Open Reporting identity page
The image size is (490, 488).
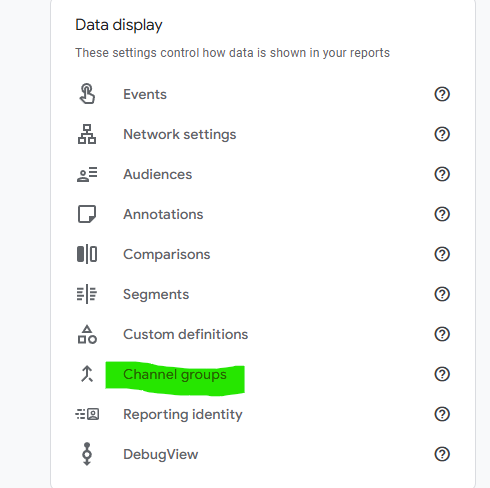(183, 414)
